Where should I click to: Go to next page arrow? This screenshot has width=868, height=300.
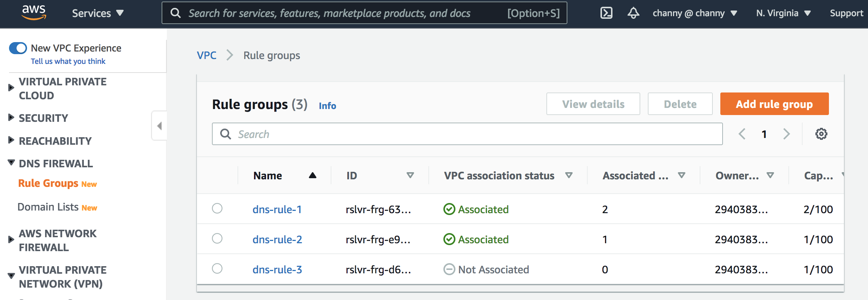(x=786, y=134)
